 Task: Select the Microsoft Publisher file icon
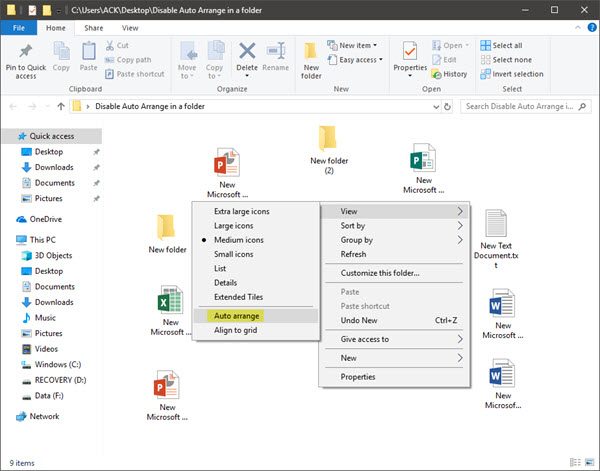(423, 158)
